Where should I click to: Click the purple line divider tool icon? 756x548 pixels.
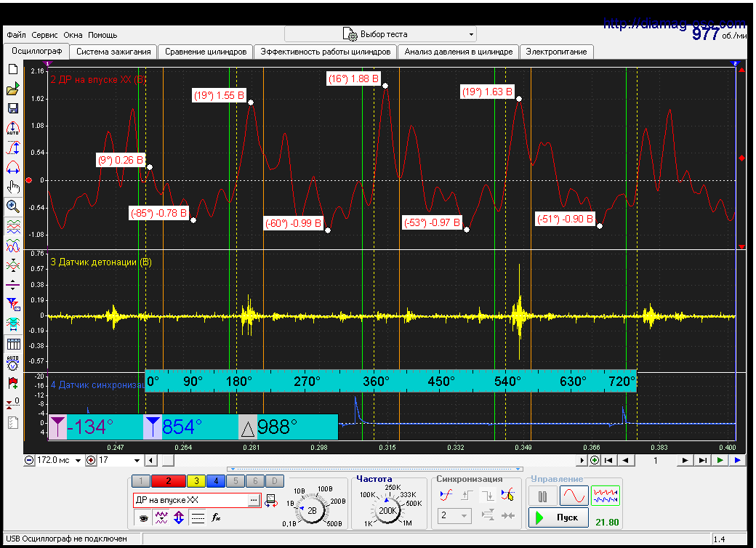pyautogui.click(x=13, y=284)
